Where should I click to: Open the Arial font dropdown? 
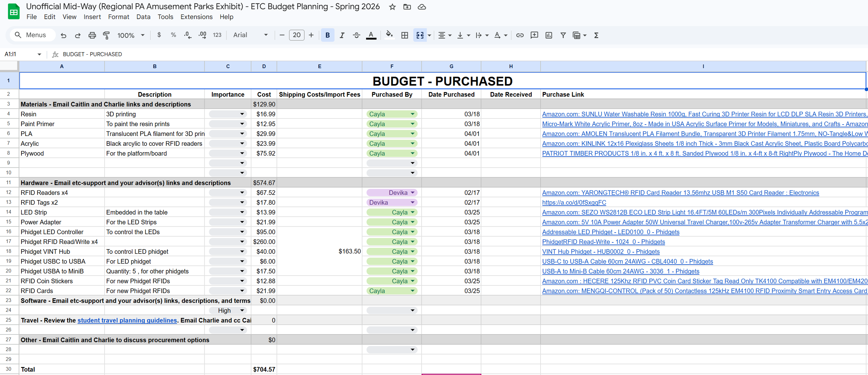pos(251,35)
